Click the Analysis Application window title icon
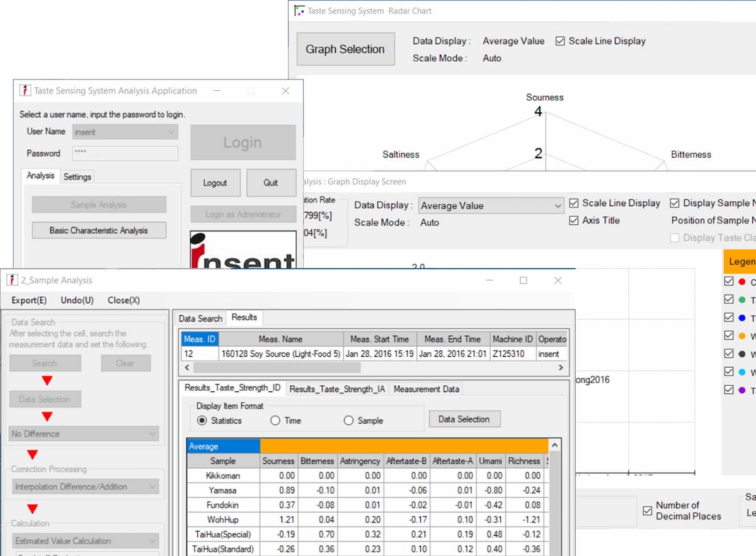The image size is (756, 556). tap(25, 91)
